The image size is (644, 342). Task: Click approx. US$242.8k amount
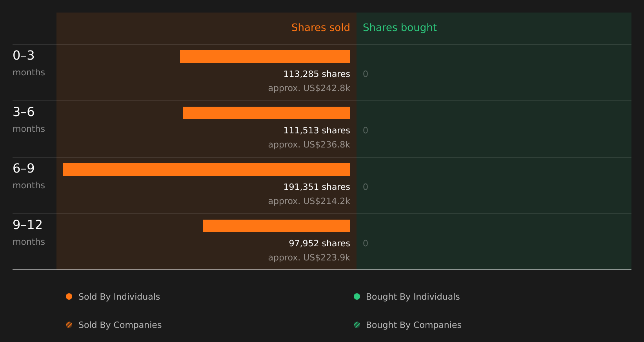click(x=309, y=88)
